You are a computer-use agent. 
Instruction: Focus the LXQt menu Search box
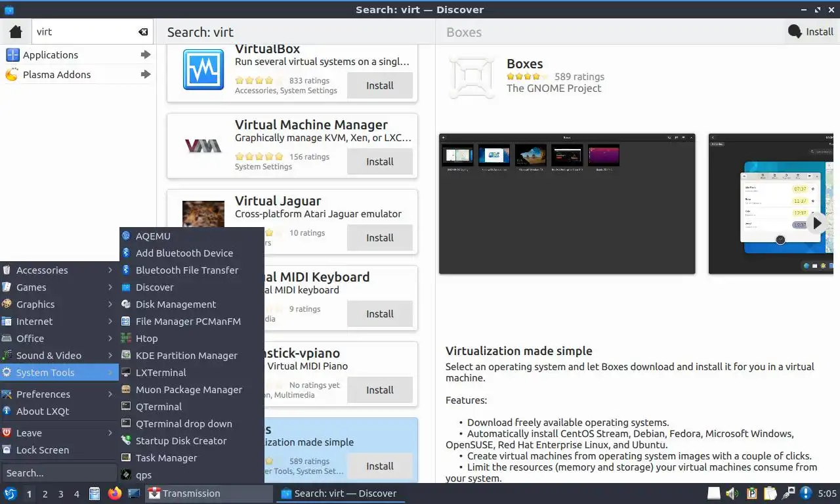pos(59,472)
